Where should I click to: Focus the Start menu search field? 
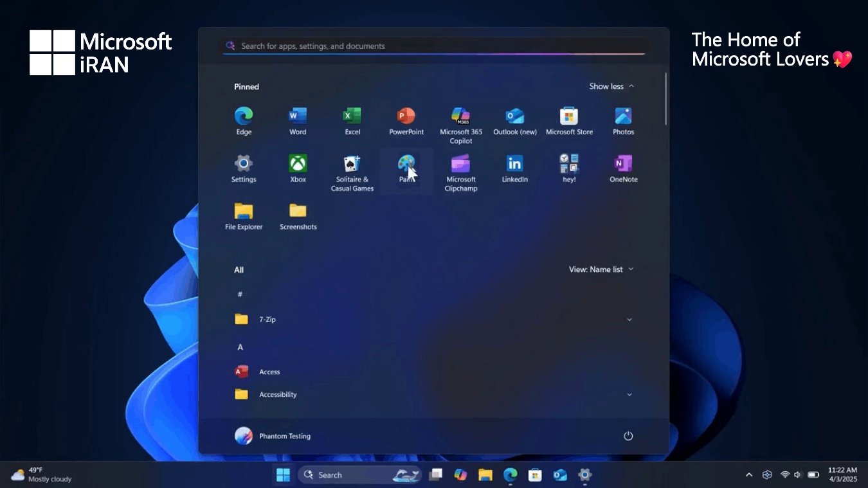pos(434,46)
